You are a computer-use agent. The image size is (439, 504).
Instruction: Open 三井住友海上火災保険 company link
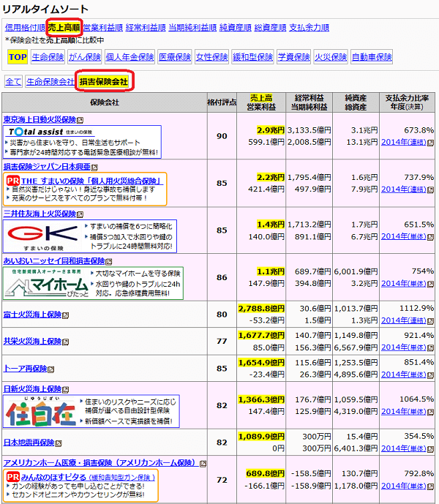(x=40, y=214)
